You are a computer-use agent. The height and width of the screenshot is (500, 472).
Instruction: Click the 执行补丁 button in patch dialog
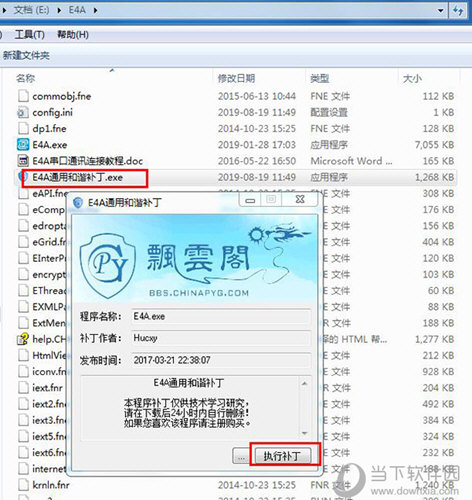click(x=282, y=456)
